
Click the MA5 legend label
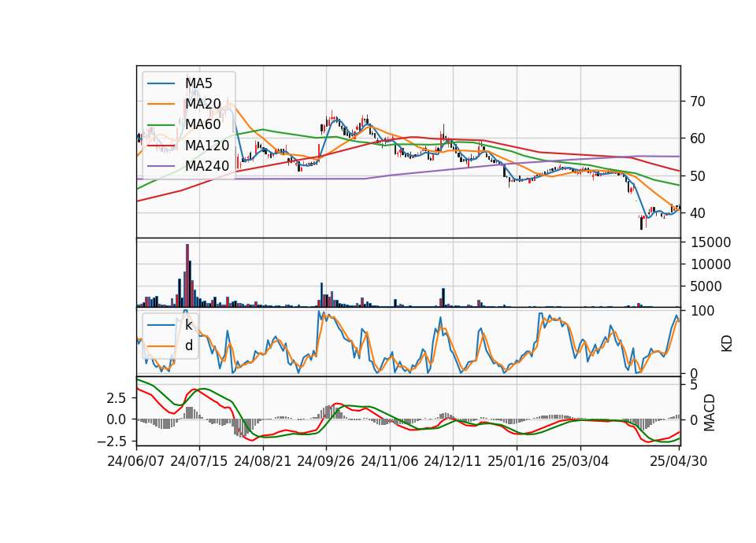198,83
